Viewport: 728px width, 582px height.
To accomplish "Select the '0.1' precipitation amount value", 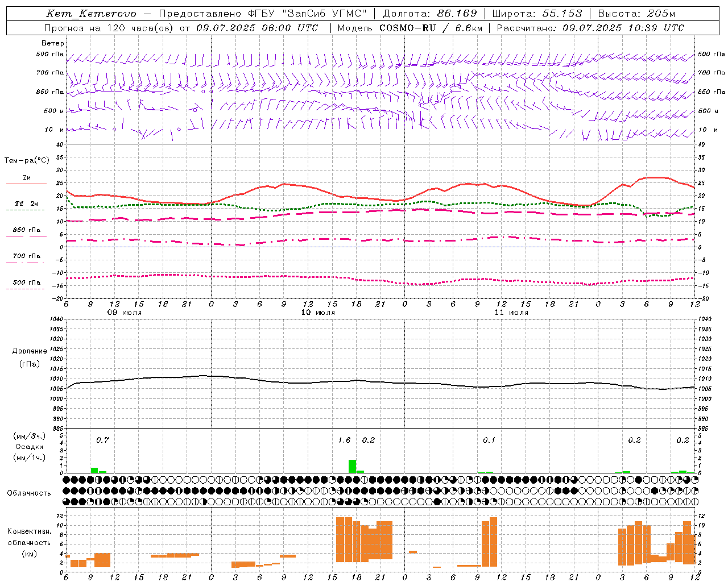I will (x=489, y=440).
